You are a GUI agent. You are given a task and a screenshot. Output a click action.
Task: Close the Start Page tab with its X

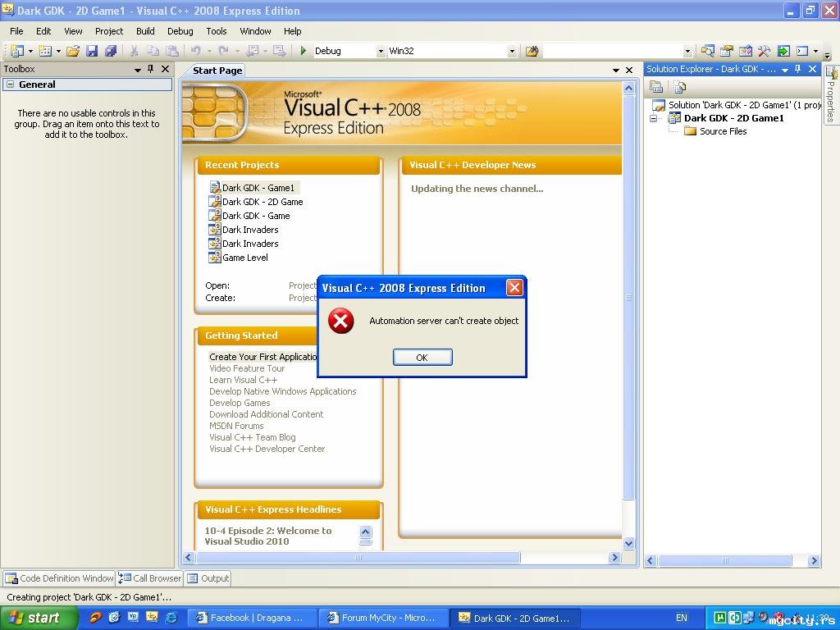point(629,71)
